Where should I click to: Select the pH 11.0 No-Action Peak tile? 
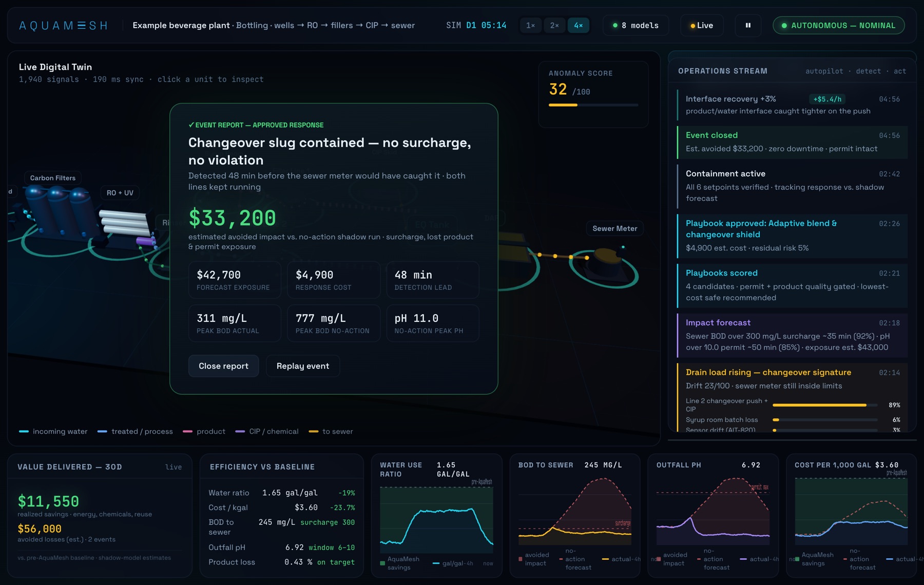[432, 323]
